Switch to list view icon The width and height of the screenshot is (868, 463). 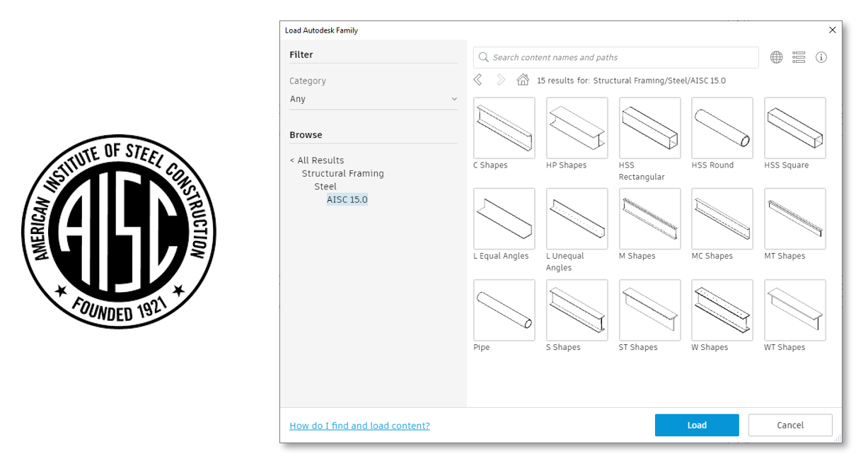pos(799,57)
